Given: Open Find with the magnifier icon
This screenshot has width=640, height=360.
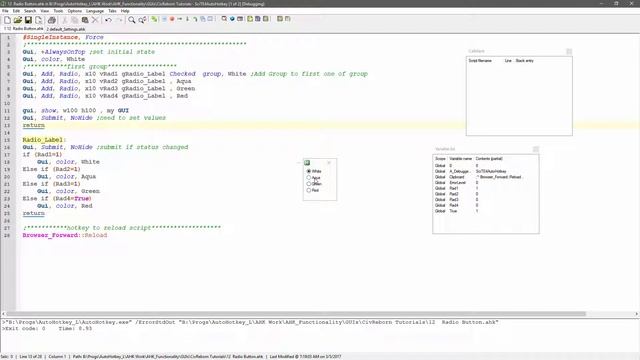Looking at the screenshot, I should tap(131, 20).
